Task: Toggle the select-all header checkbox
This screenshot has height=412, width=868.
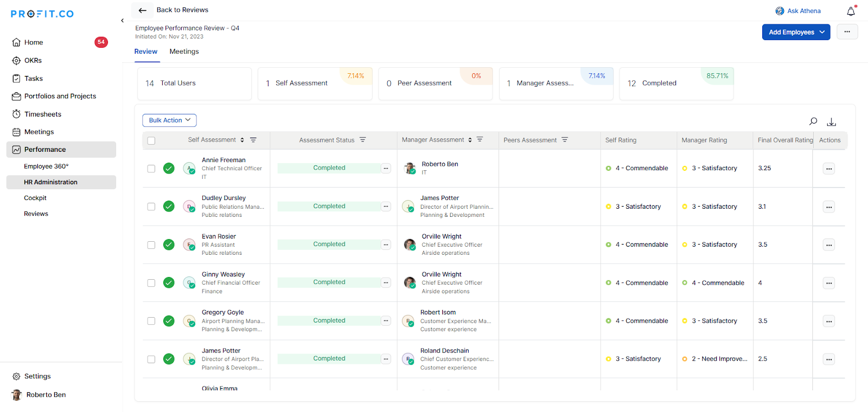Action: point(151,140)
